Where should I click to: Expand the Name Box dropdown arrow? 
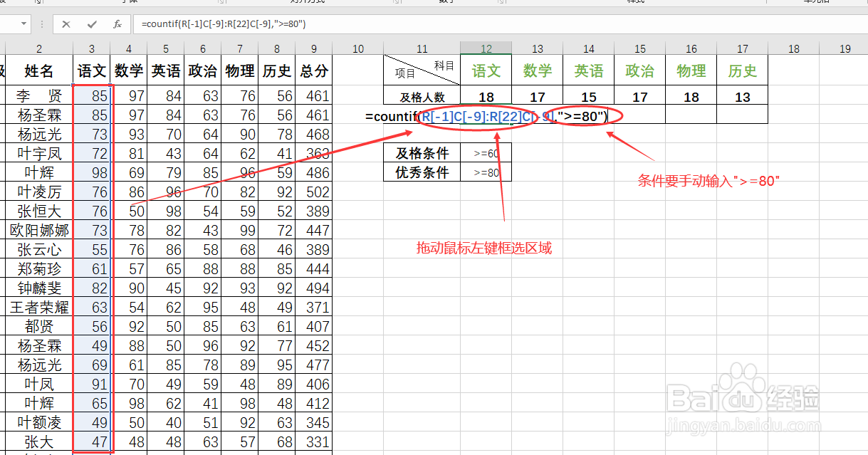24,24
